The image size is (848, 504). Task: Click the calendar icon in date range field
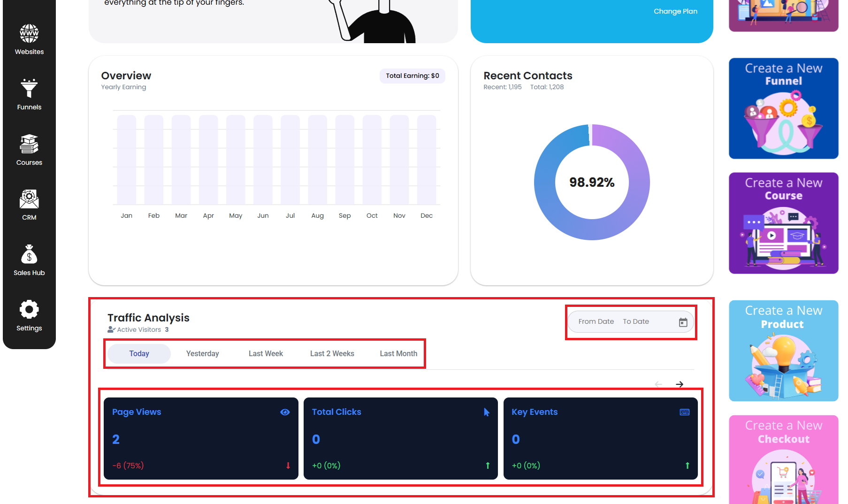683,322
